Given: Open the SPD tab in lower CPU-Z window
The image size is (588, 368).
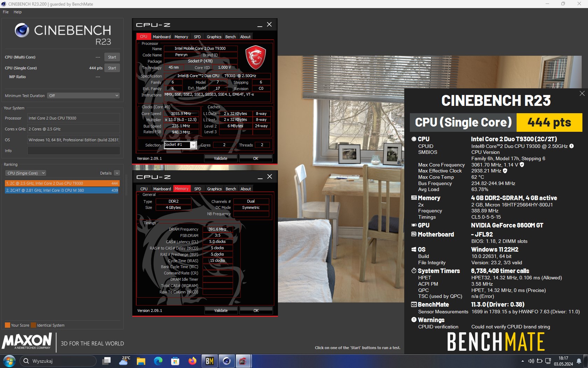Looking at the screenshot, I should (x=198, y=189).
